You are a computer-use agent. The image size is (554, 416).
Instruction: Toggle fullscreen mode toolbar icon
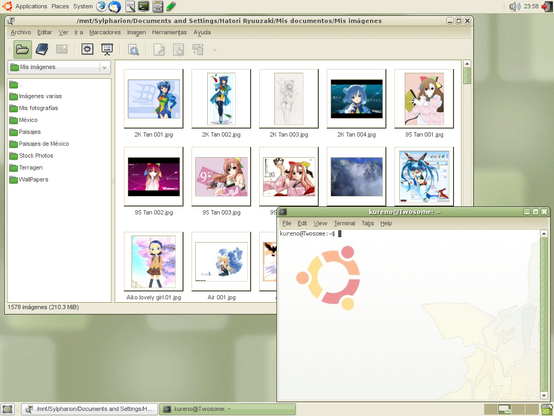coord(87,49)
